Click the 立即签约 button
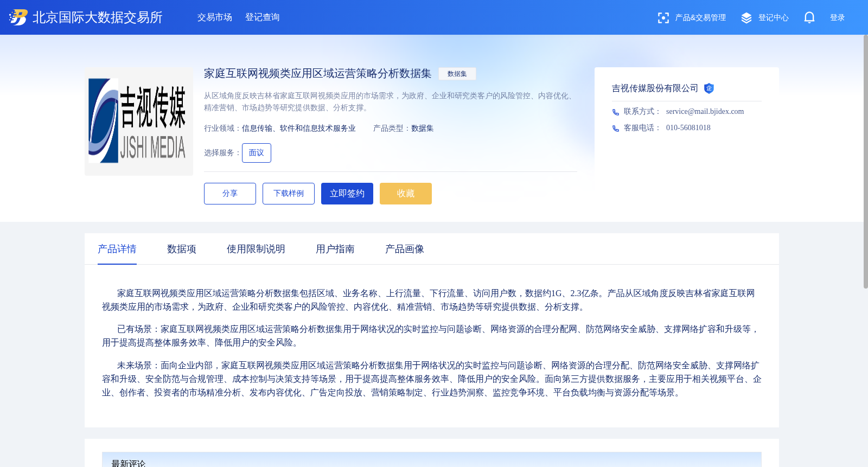868x467 pixels. [347, 194]
